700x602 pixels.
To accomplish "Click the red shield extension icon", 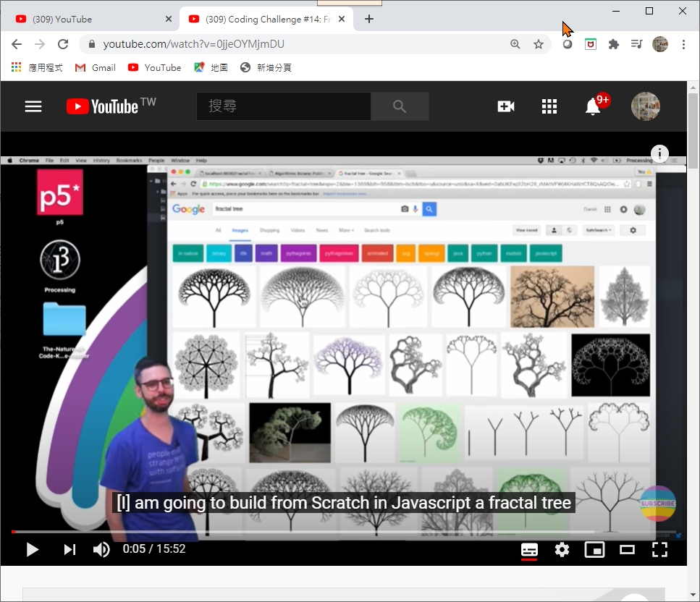I will (591, 44).
